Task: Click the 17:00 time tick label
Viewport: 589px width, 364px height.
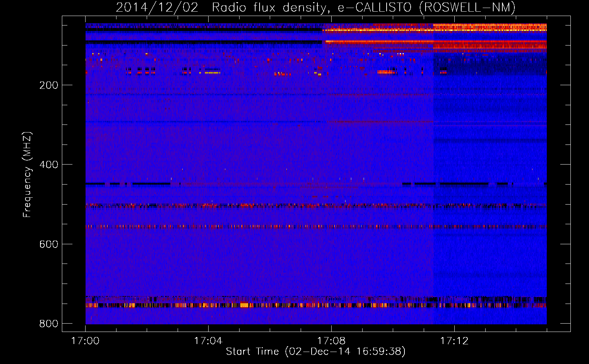Action: (x=85, y=341)
